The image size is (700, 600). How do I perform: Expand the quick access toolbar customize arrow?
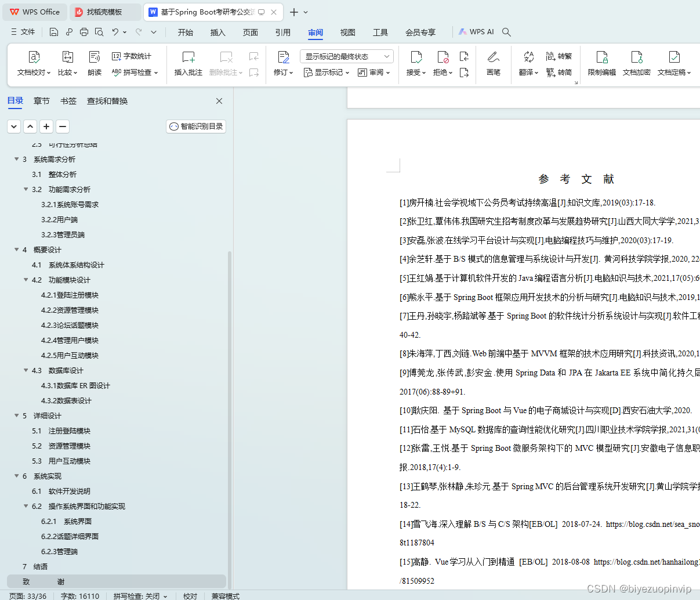coord(154,32)
